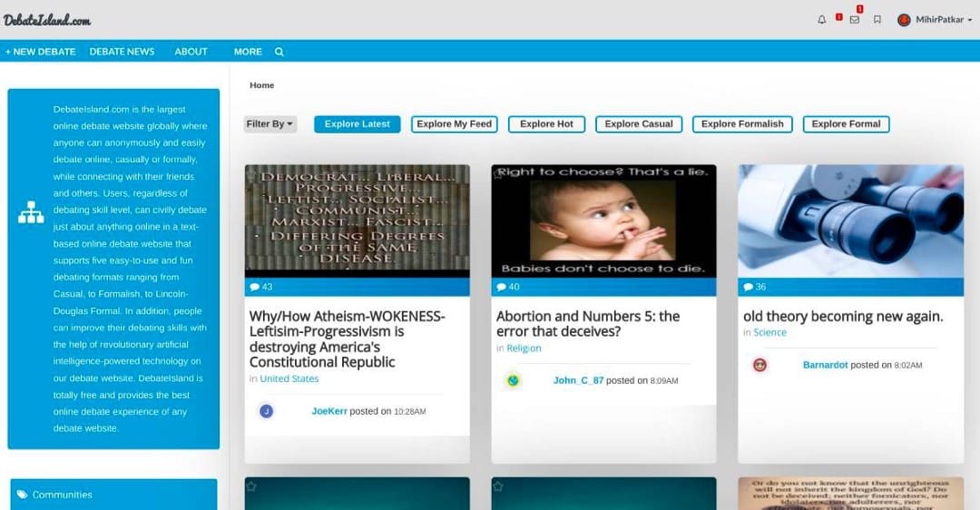Image resolution: width=980 pixels, height=510 pixels.
Task: Open the Democrat Liberal Progressive debate image
Action: point(357,221)
